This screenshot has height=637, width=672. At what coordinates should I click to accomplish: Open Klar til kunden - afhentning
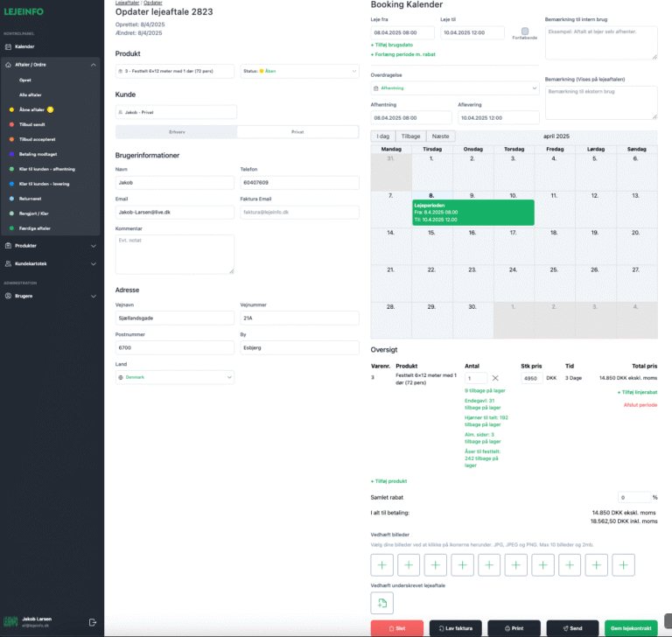pyautogui.click(x=46, y=169)
